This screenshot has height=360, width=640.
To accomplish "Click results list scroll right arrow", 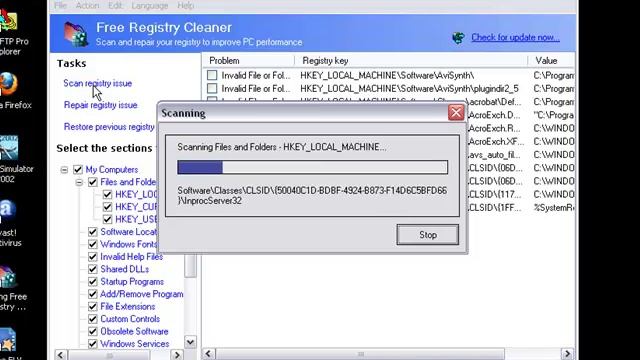I will [568, 353].
